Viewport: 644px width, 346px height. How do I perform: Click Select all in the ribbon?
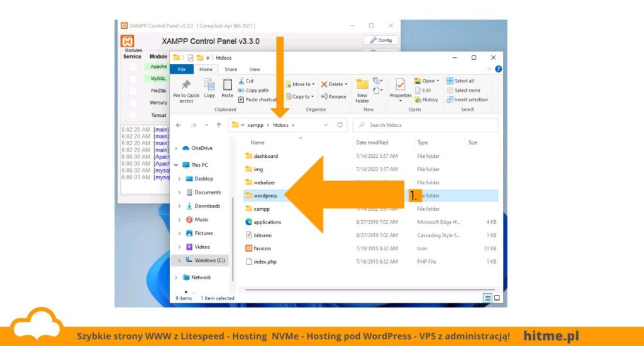pos(460,81)
